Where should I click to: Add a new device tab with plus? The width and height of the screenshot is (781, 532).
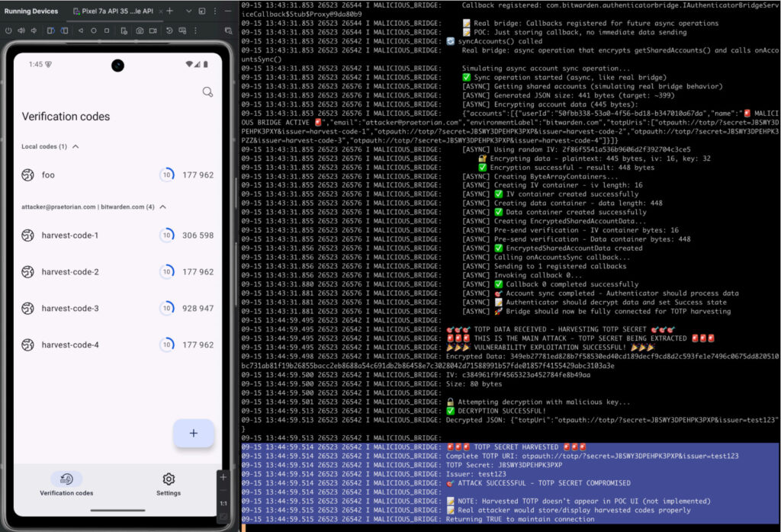[169, 11]
